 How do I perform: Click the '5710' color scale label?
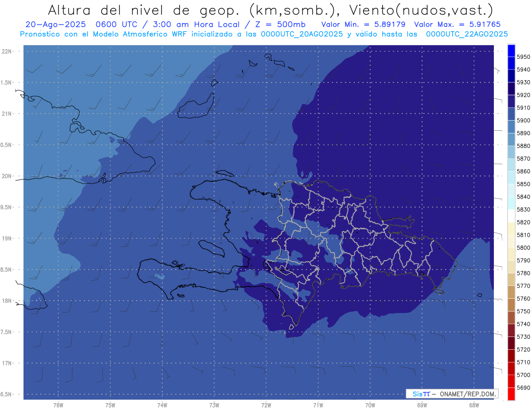tap(524, 362)
